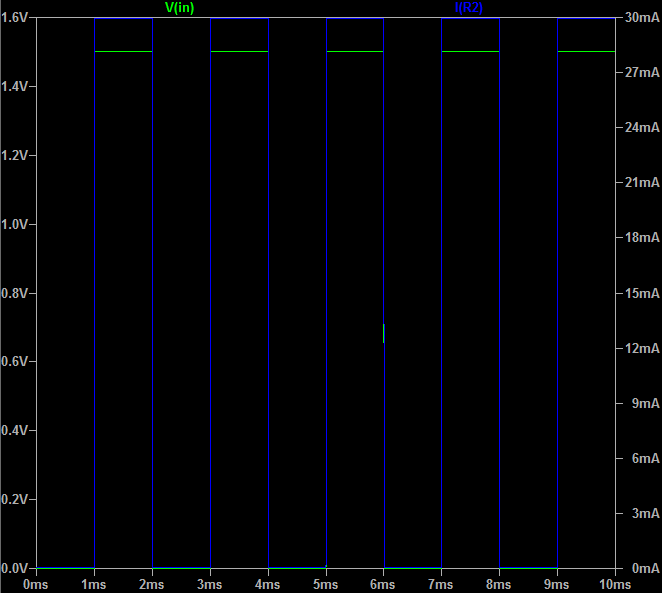Click the V(in) trace label
Viewport: 662px width, 593px height.
coord(179,8)
